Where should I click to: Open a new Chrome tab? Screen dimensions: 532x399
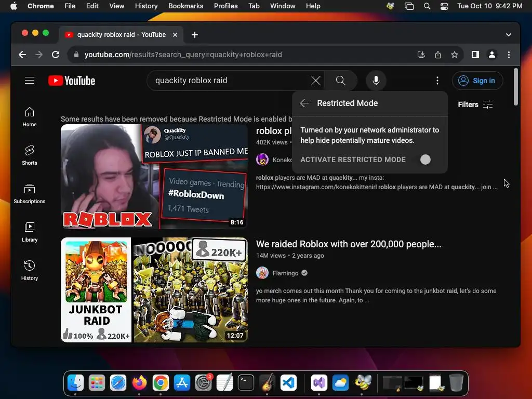(x=195, y=35)
